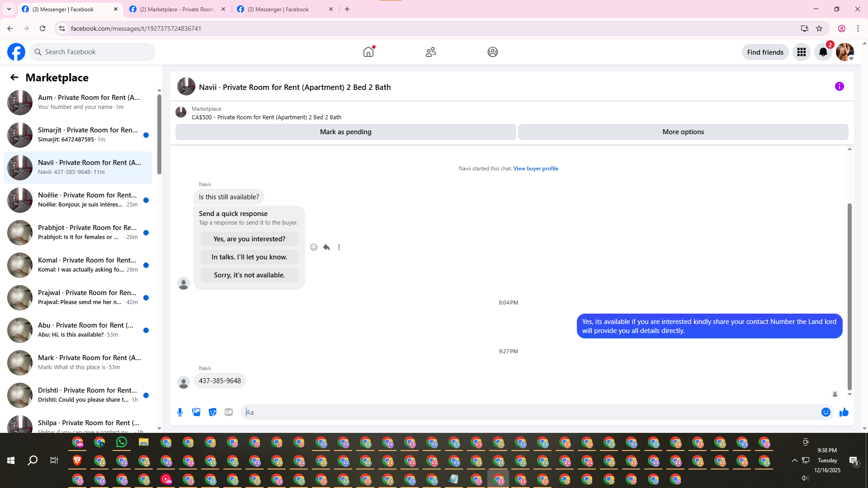Open the volume control in system tray
The width and height of the screenshot is (868, 488).
[805, 478]
